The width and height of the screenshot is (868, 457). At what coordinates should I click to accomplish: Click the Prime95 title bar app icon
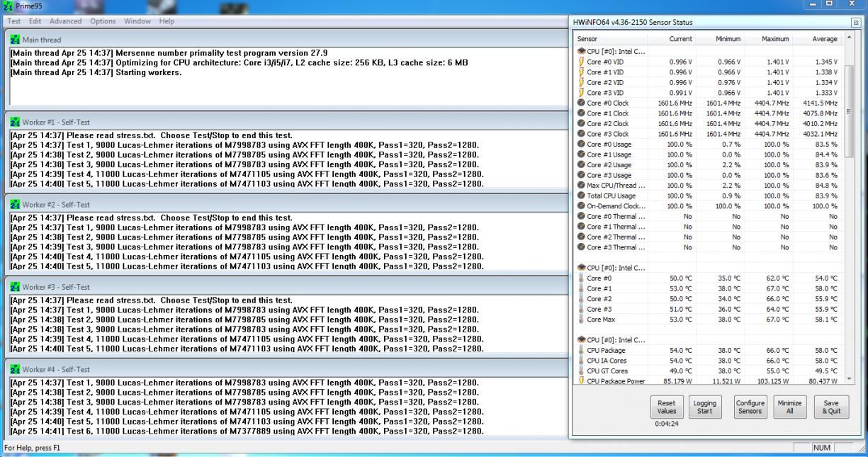pos(7,5)
